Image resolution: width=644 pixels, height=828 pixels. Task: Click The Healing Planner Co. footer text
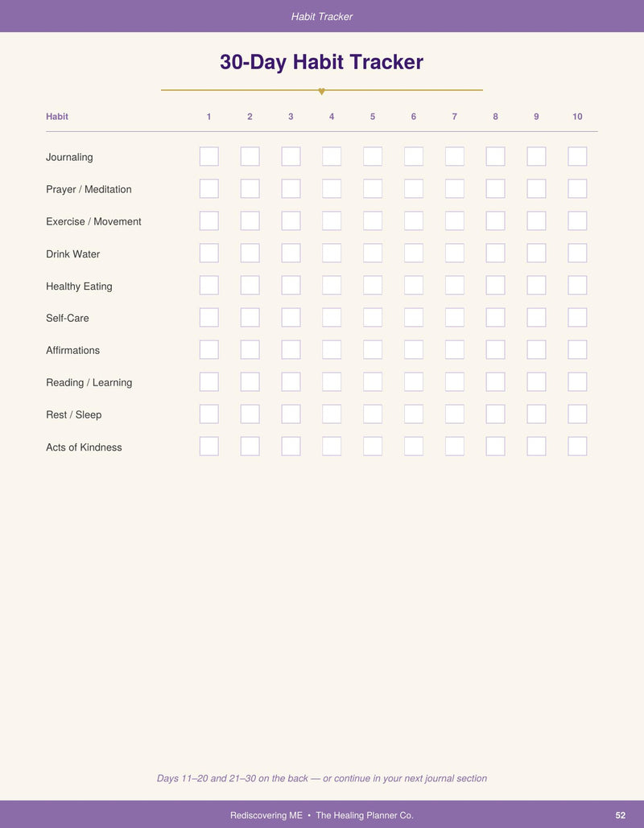click(365, 815)
